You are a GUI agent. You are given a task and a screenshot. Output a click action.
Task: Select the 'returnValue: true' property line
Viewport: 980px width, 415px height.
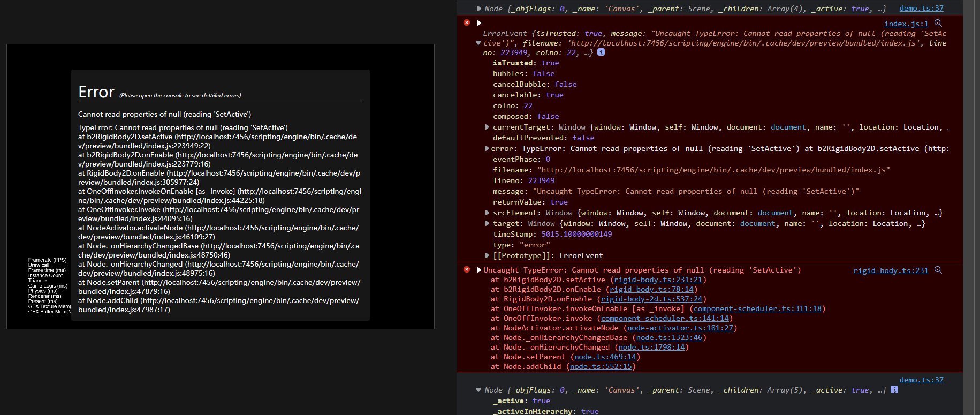530,202
